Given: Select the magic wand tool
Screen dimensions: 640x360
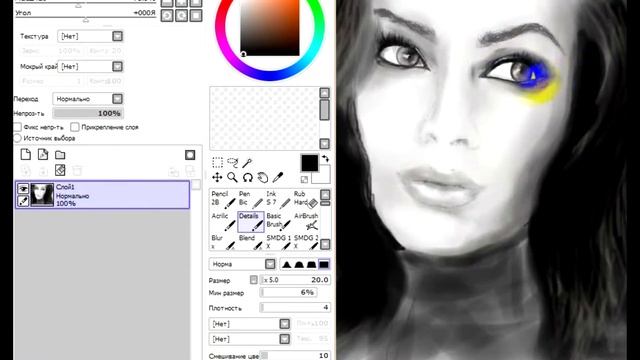Looking at the screenshot, I should pos(247,162).
